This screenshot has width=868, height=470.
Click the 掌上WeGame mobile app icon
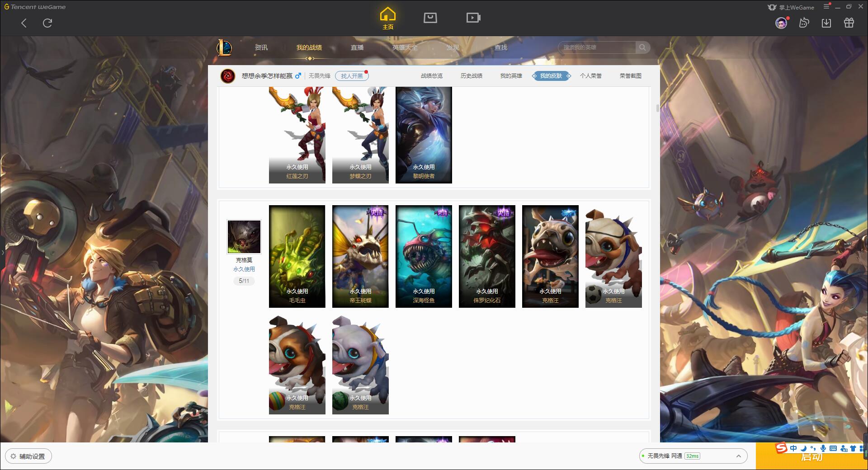coord(772,7)
